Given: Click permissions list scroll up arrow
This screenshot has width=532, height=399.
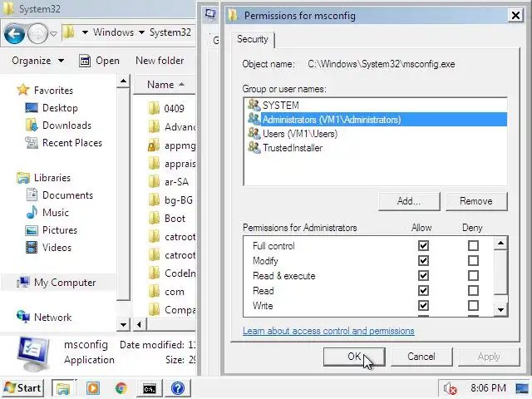Looking at the screenshot, I should pyautogui.click(x=500, y=244).
